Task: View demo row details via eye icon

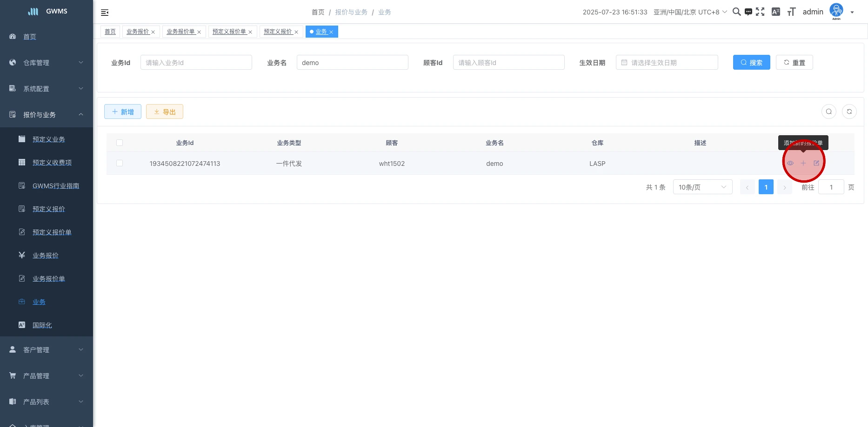Action: [790, 163]
